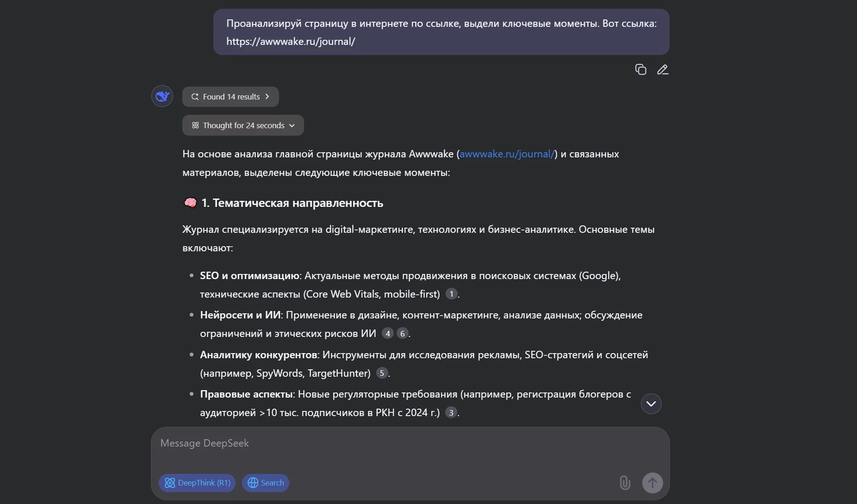
Task: Open citation badge 1 after mobile-first
Action: [451, 294]
